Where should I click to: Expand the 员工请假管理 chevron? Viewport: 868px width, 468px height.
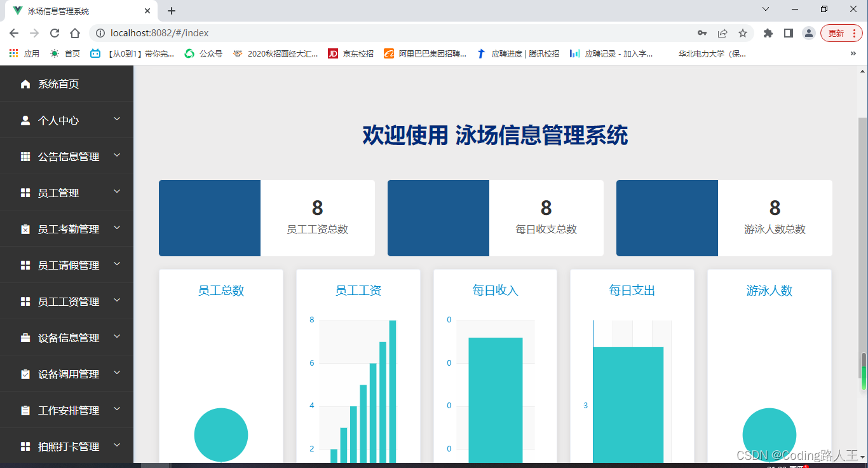tap(117, 264)
